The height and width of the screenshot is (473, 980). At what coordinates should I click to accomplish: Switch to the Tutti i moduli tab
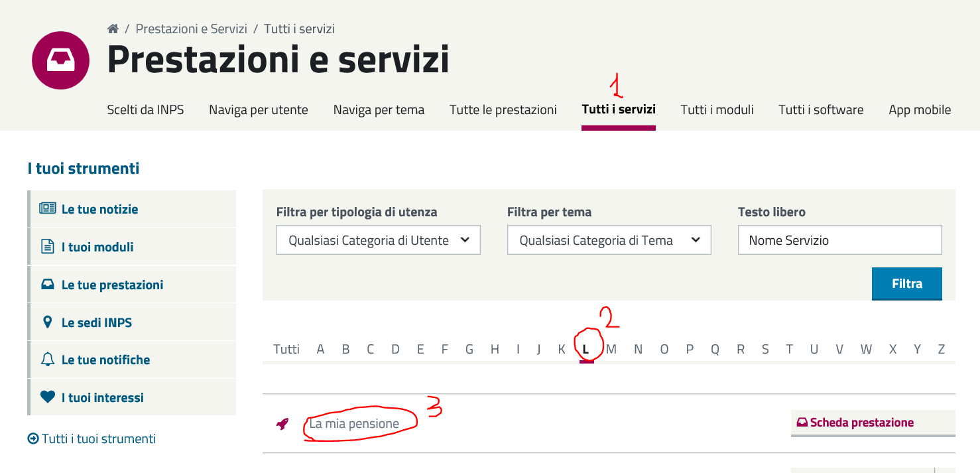(717, 110)
